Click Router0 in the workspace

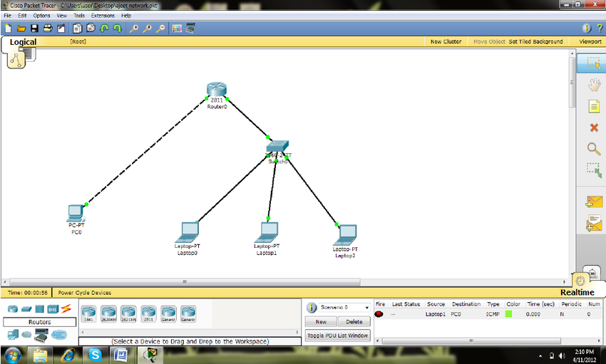point(217,90)
